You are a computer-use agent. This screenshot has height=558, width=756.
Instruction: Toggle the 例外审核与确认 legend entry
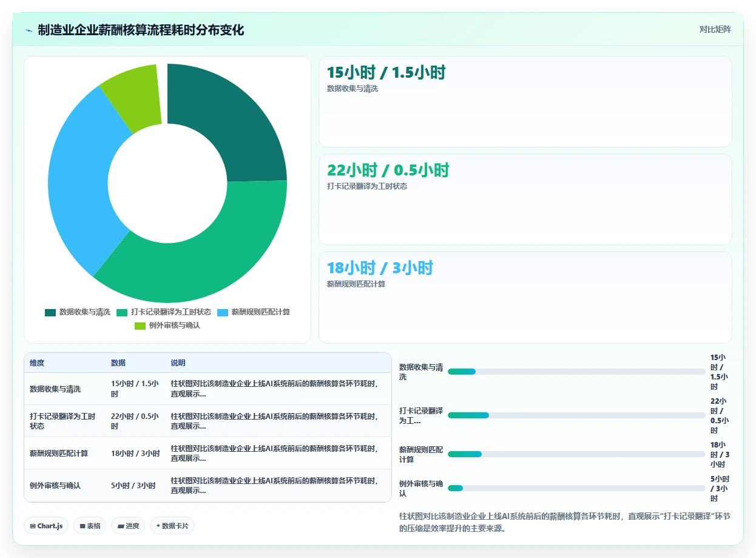click(167, 325)
